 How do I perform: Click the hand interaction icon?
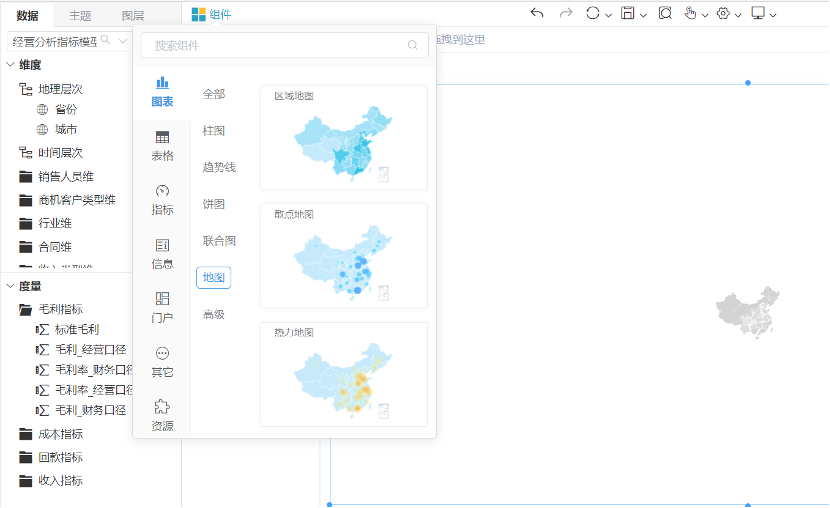(690, 13)
